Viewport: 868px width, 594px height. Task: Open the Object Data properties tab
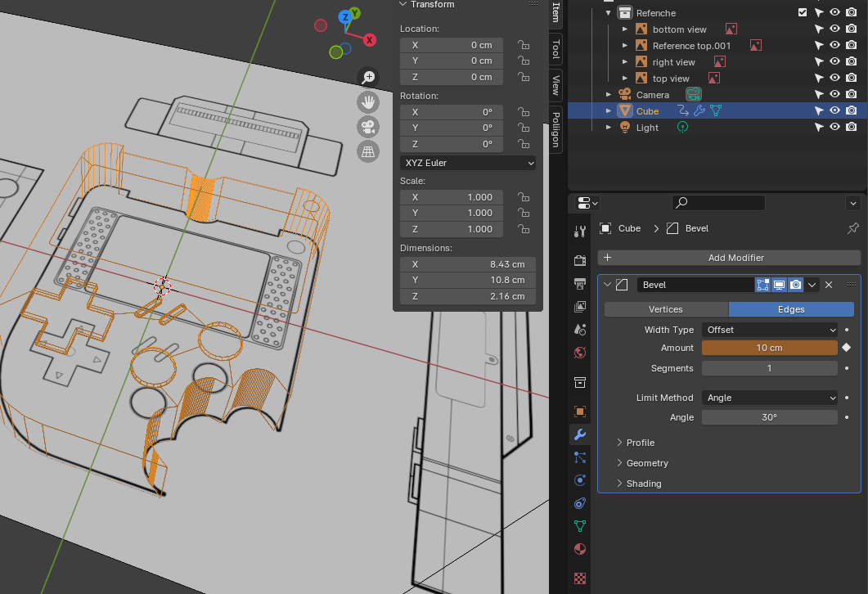(580, 525)
